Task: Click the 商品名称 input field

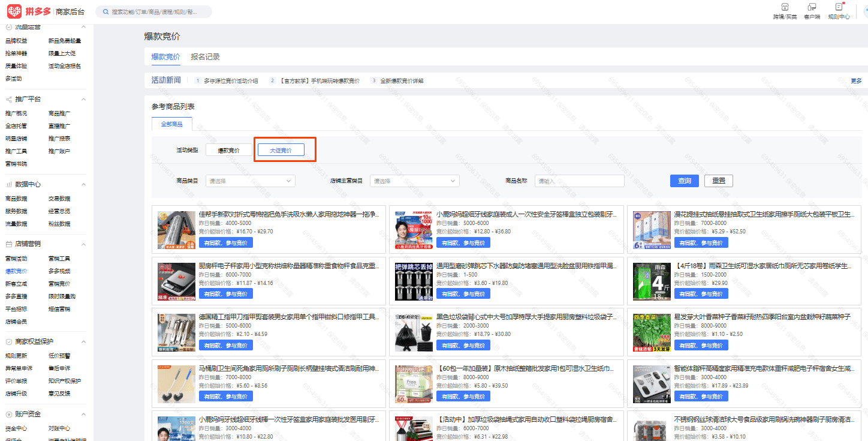Action: pos(579,181)
